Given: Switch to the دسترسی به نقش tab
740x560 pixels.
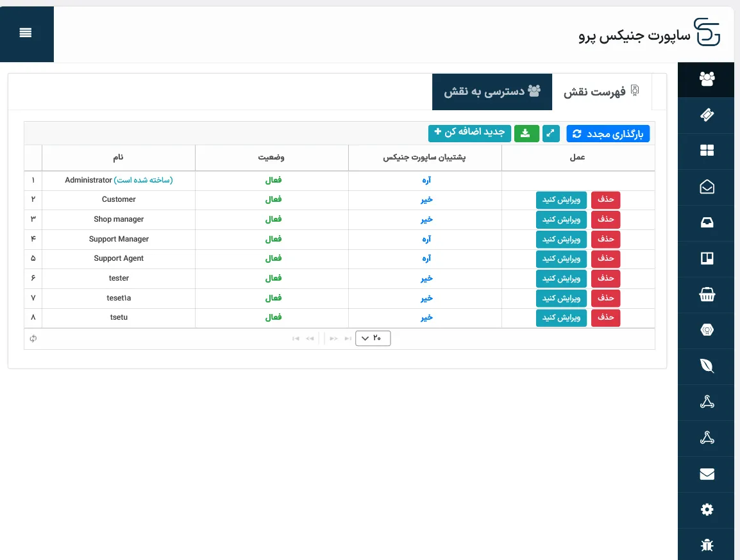Looking at the screenshot, I should [x=492, y=92].
